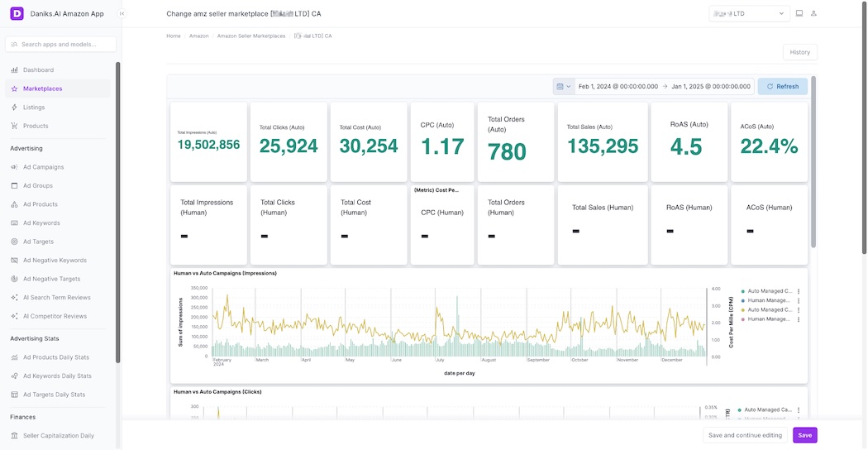Image resolution: width=868 pixels, height=450 pixels.
Task: Click the Dashboard bar chart icon
Action: 15,70
